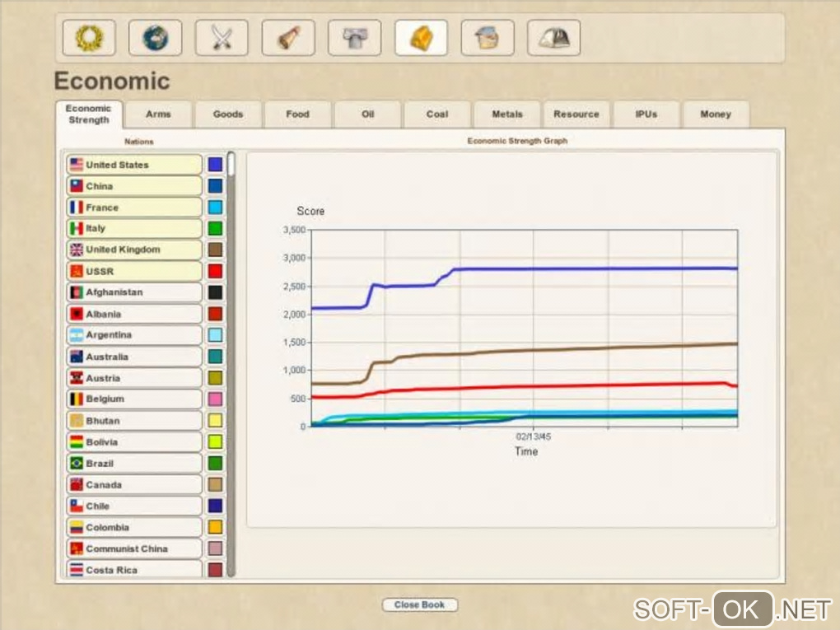Toggle France nation button
The height and width of the screenshot is (630, 840).
click(x=134, y=208)
